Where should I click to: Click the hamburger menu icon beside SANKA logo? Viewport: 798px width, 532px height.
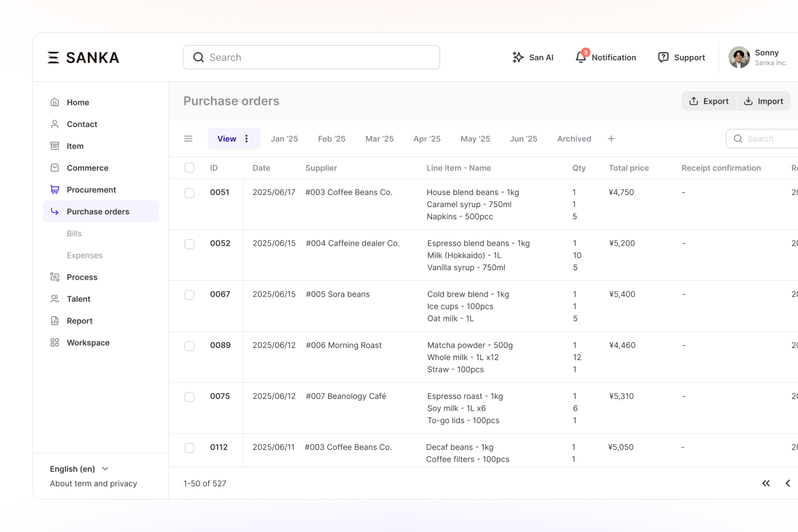(53, 57)
